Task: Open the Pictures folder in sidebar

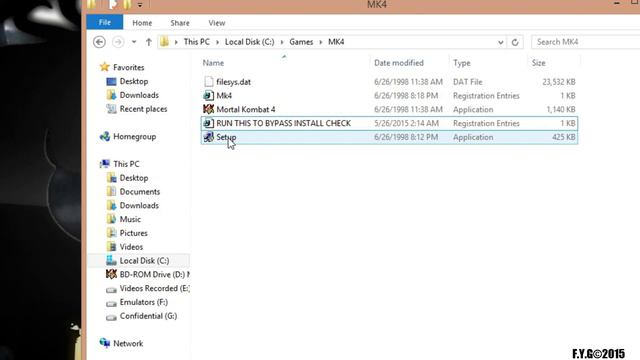Action: 133,233
